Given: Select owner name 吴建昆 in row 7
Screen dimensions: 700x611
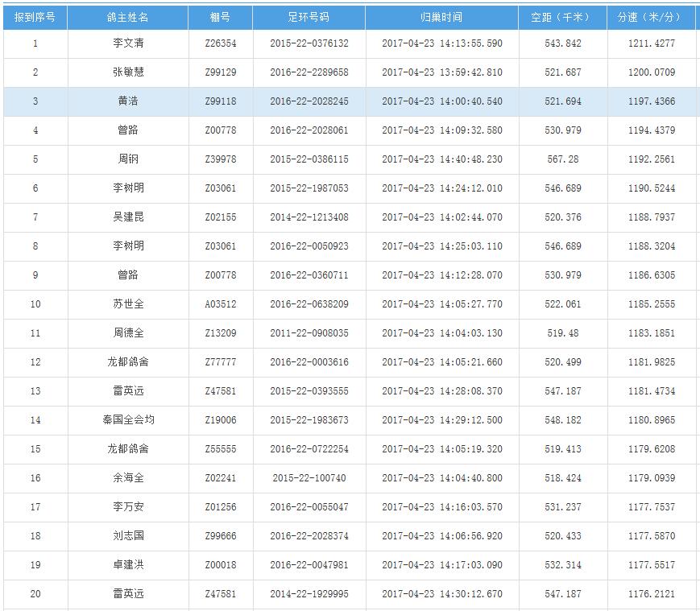Looking at the screenshot, I should [x=127, y=217].
